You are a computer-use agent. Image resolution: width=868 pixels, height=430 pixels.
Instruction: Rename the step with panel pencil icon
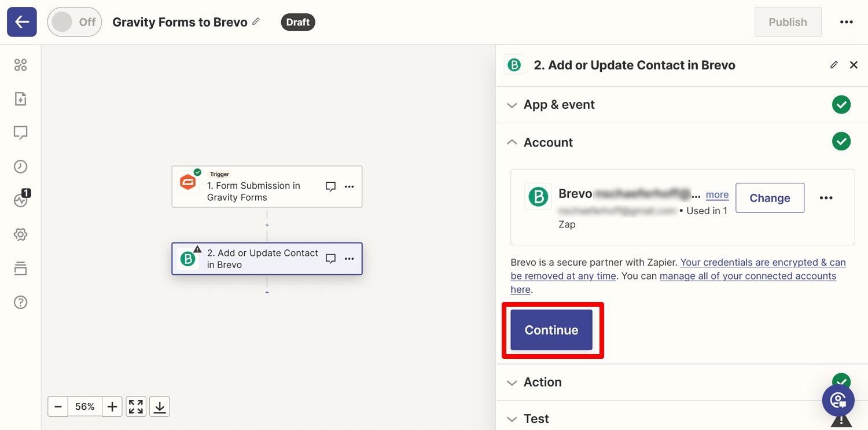[x=834, y=65]
